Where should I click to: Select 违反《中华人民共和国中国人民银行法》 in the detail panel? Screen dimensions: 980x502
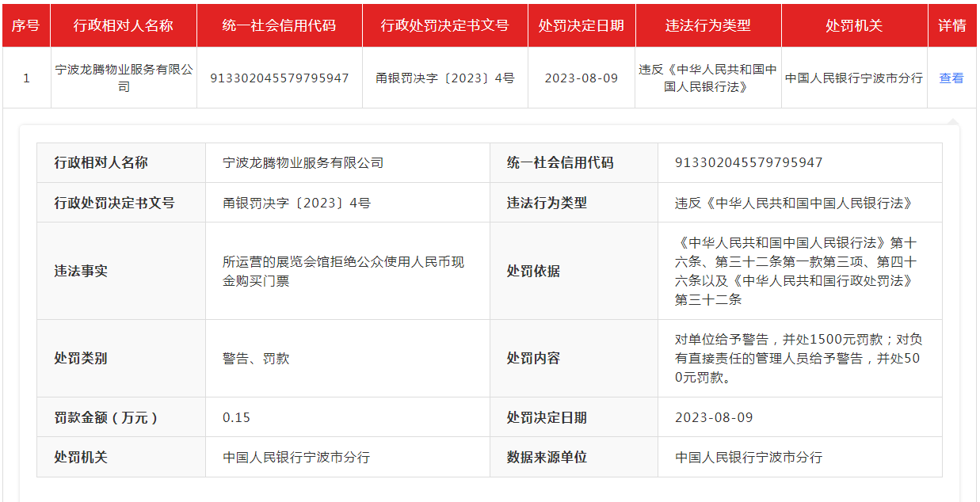795,203
